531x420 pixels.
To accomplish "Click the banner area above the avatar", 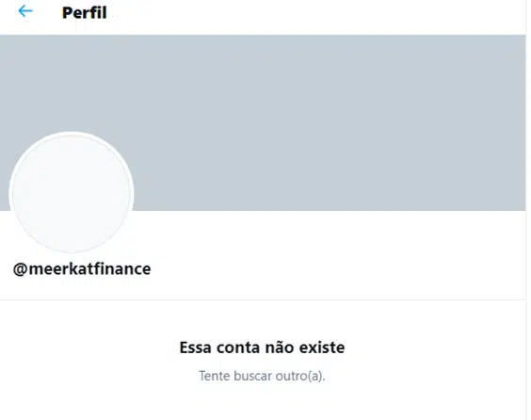I will click(72, 83).
